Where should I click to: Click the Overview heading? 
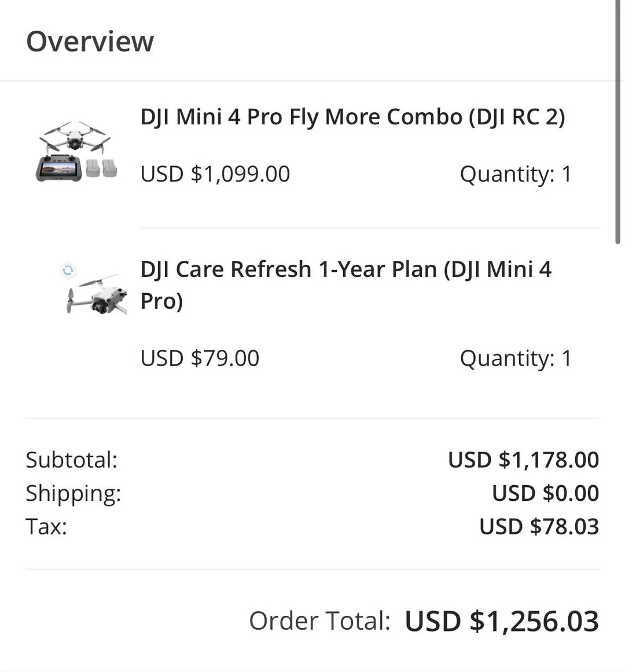coord(90,42)
